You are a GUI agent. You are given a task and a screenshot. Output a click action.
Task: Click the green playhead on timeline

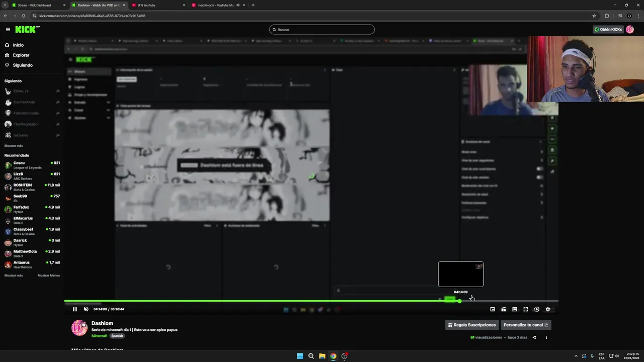(459, 301)
